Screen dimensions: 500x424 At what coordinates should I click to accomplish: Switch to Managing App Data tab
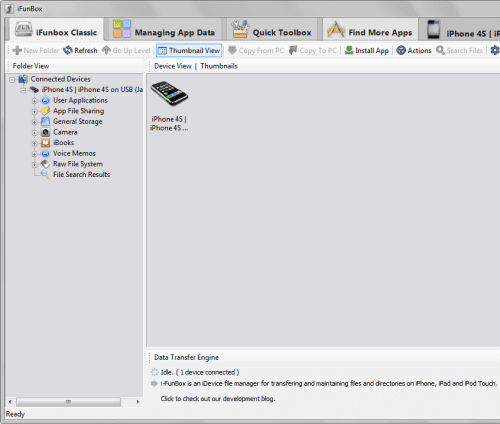[164, 30]
